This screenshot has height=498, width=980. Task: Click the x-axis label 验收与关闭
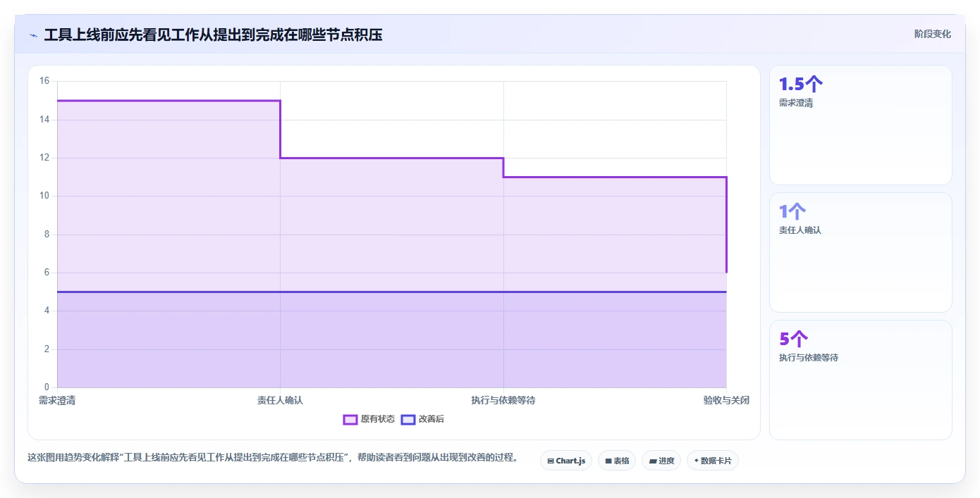(x=726, y=400)
